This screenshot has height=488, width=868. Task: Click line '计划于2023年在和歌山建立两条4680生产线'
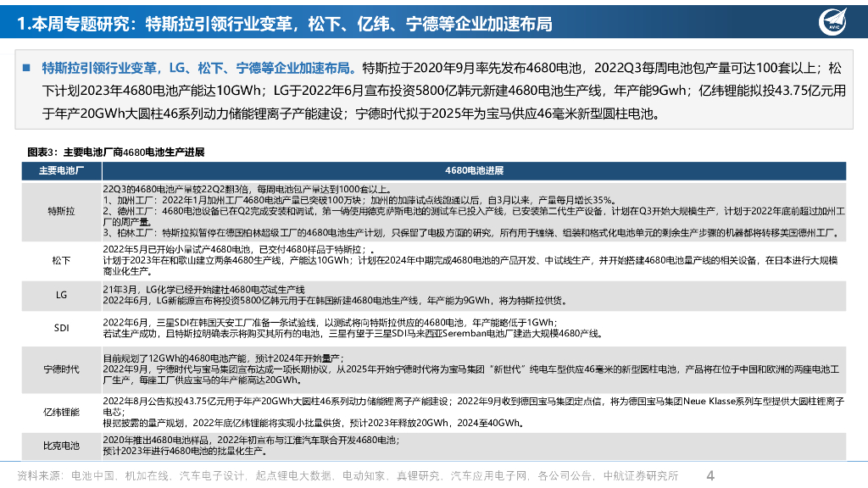[470, 265]
